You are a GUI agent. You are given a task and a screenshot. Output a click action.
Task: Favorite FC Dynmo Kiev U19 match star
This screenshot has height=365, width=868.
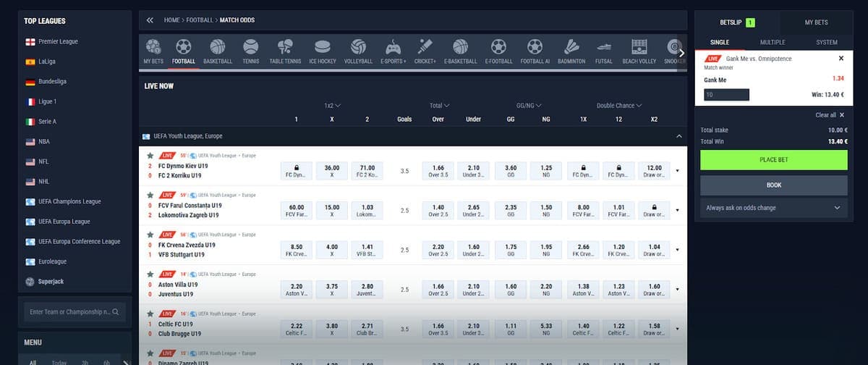[x=150, y=155]
